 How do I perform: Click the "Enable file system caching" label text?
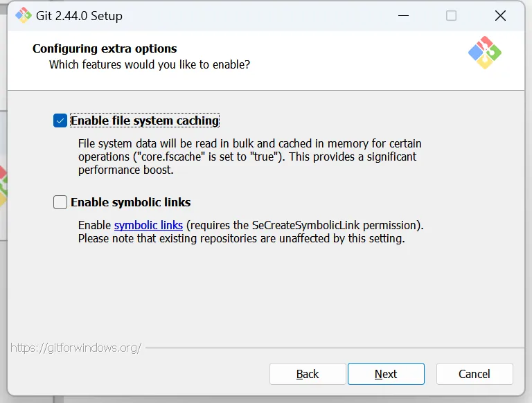coord(145,120)
